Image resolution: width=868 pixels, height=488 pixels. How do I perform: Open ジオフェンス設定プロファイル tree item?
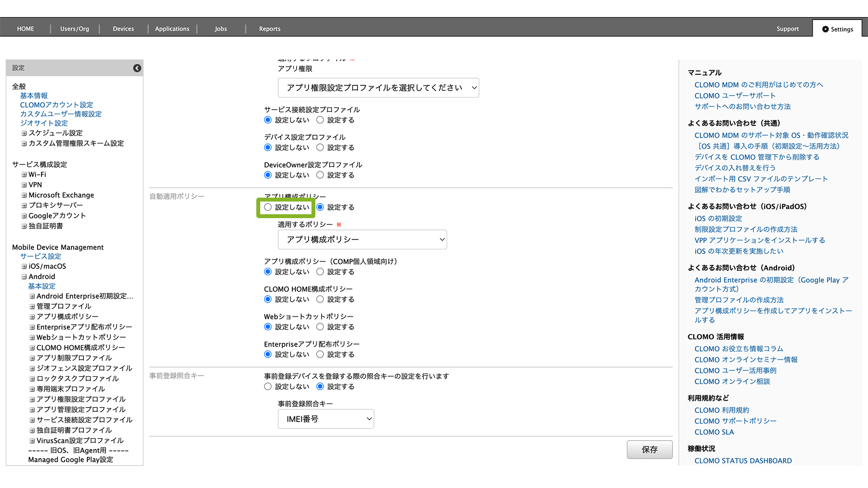(84, 368)
